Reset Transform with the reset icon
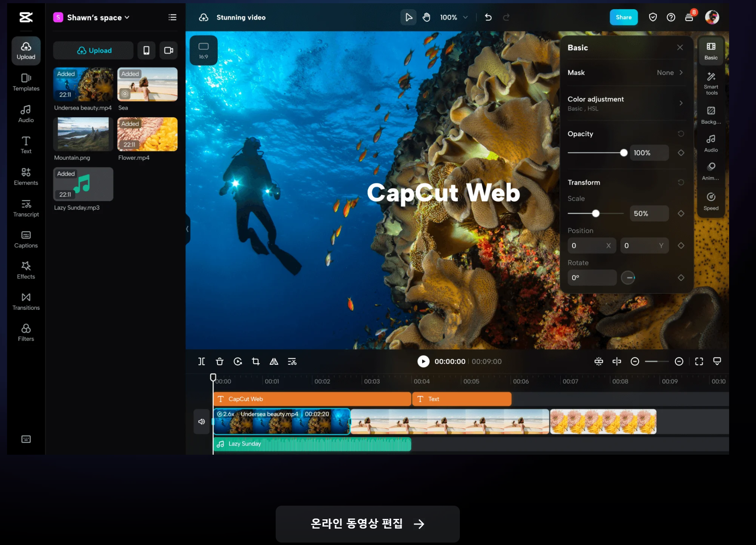756x545 pixels. coord(681,182)
